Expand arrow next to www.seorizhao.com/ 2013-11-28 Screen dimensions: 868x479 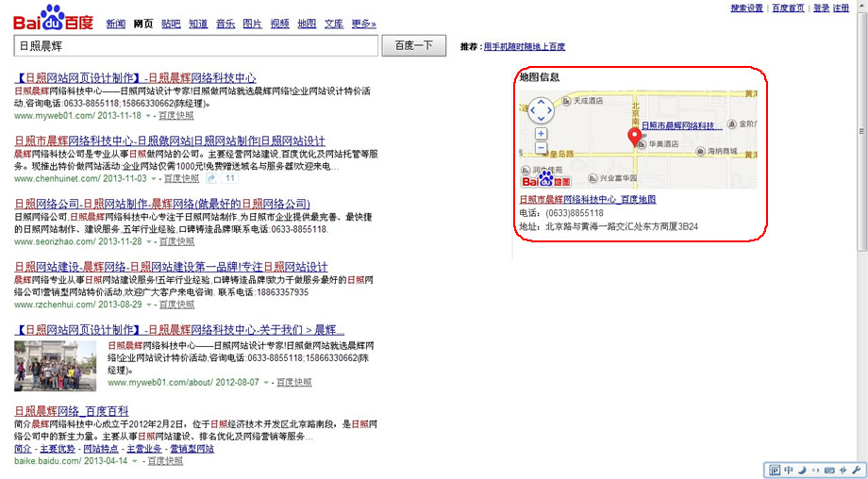[148, 242]
